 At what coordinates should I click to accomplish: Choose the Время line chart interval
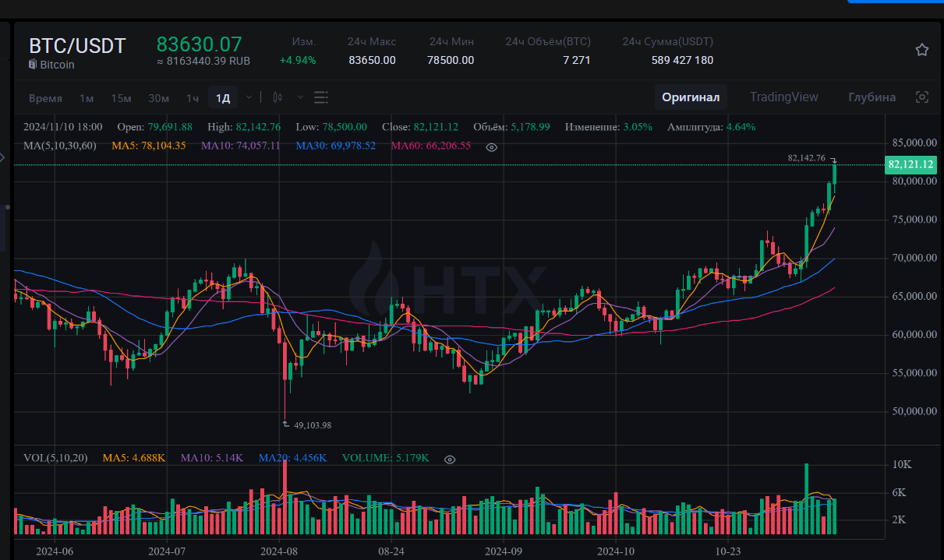45,98
